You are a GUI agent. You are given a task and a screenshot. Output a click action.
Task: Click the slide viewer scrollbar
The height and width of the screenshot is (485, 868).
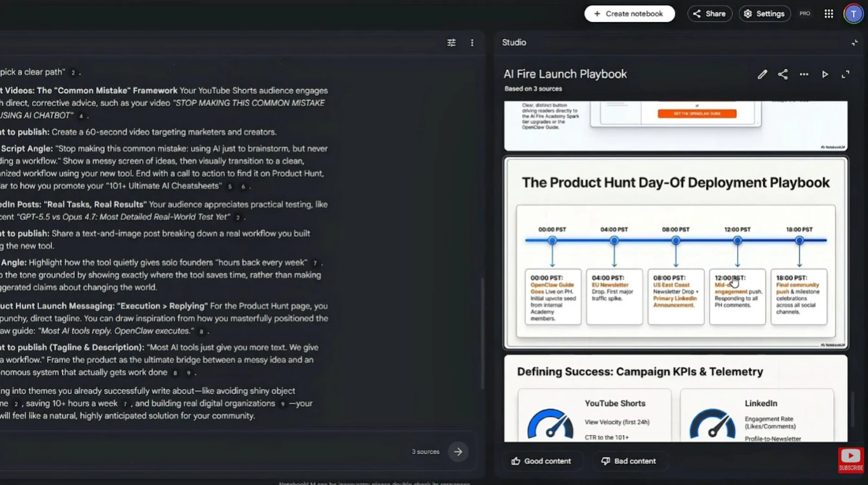coord(852,410)
